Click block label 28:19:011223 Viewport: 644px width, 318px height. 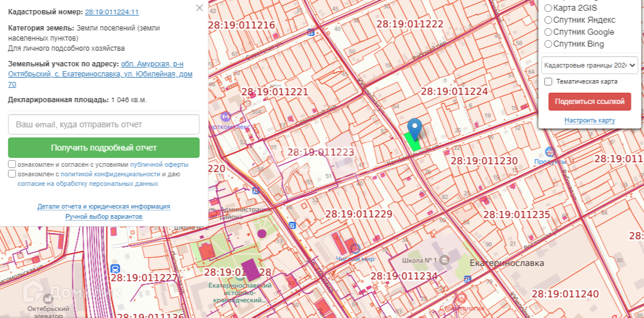pyautogui.click(x=320, y=152)
